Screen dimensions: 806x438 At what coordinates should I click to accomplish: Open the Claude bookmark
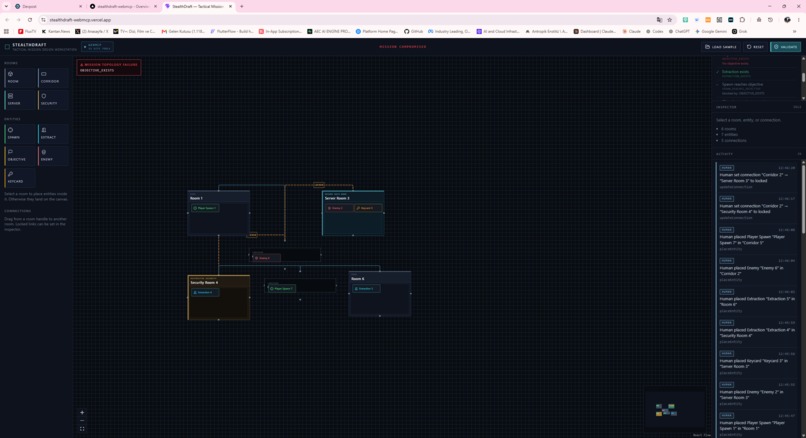[632, 31]
